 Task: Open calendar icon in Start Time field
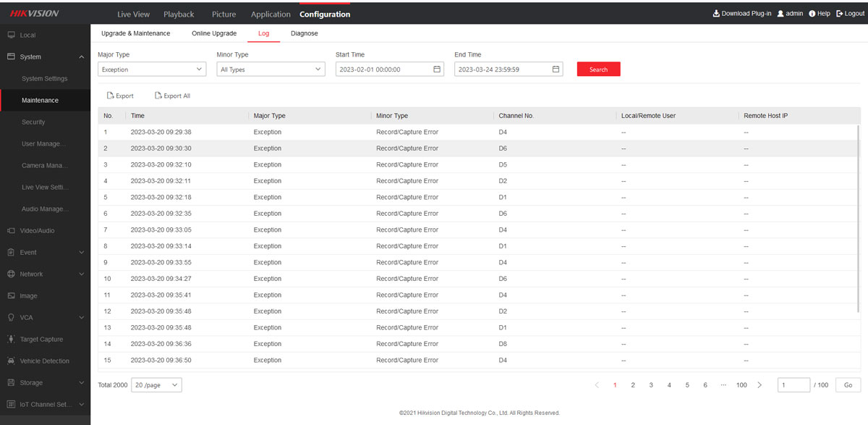click(x=437, y=70)
